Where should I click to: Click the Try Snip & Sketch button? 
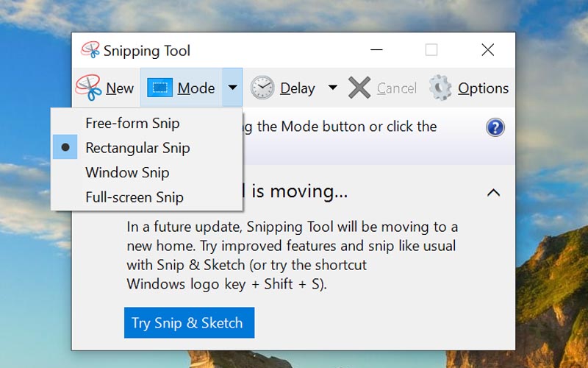(189, 323)
